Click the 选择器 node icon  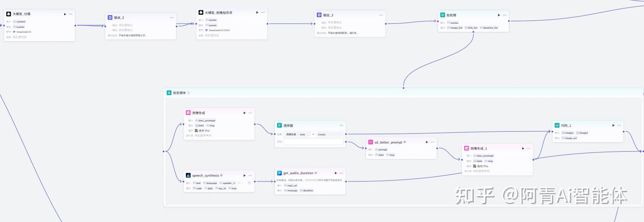280,125
